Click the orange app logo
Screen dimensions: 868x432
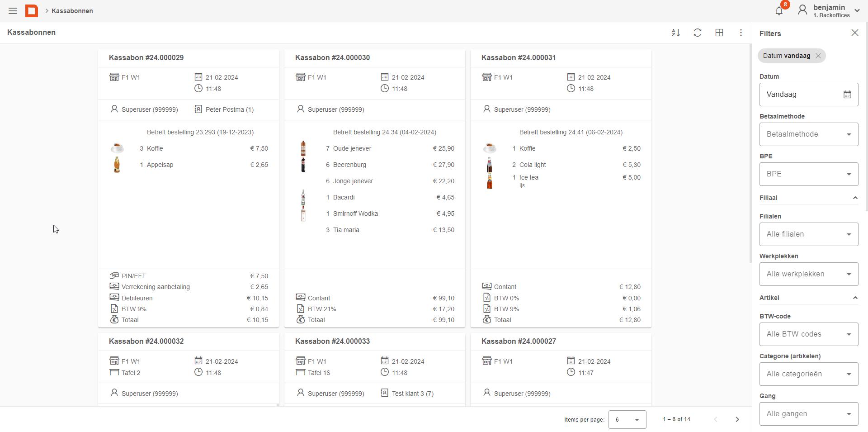[x=32, y=11]
